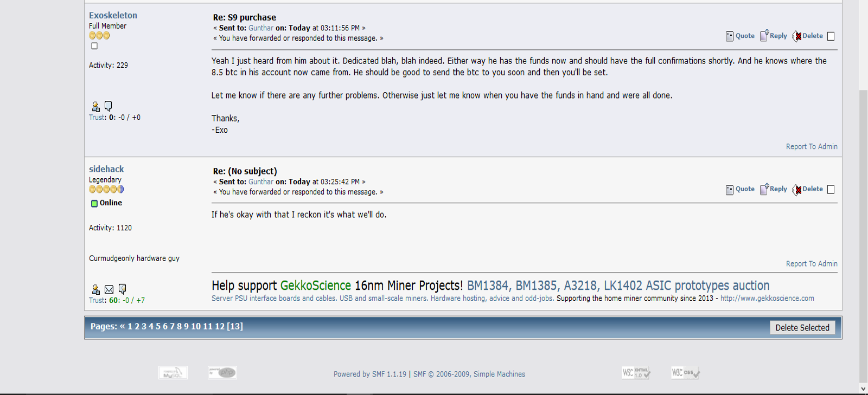Click the MySQL badge in footer

pos(173,373)
